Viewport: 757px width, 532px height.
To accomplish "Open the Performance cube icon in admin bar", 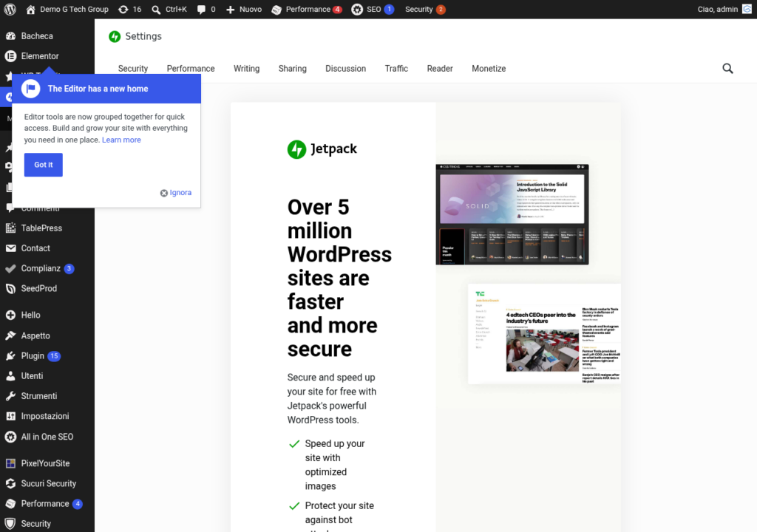I will [x=276, y=10].
